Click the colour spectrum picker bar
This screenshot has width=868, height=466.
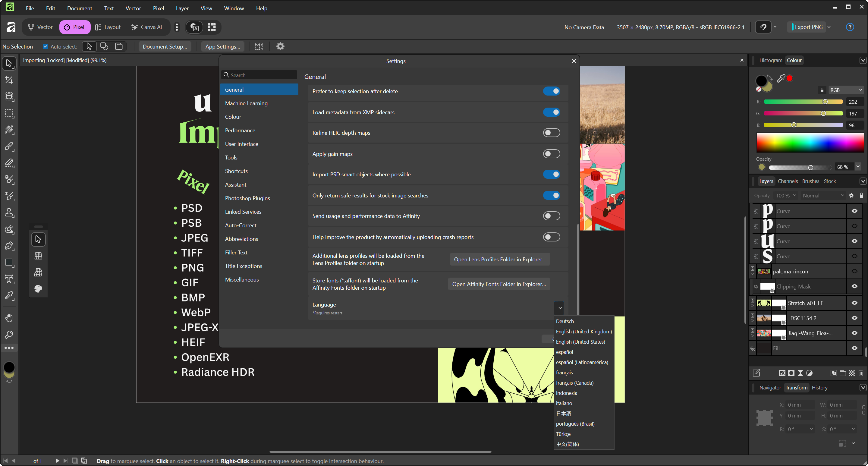pos(810,143)
